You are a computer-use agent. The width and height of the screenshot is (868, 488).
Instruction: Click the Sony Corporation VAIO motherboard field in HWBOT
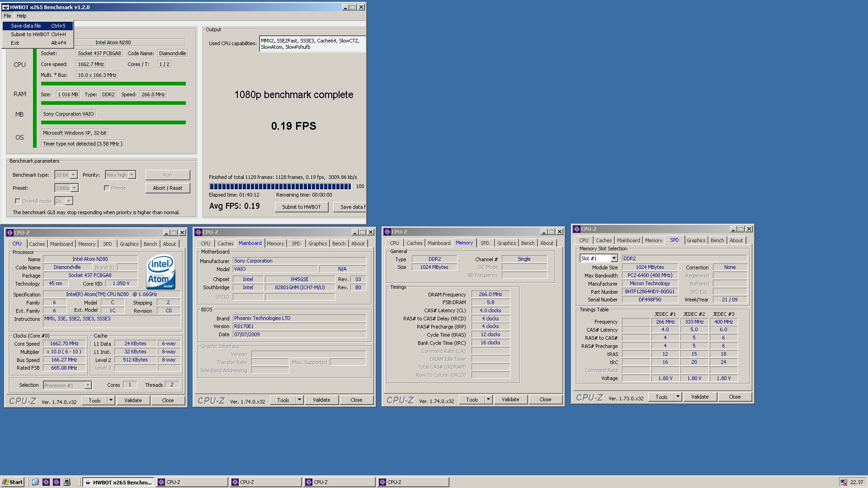tap(68, 114)
